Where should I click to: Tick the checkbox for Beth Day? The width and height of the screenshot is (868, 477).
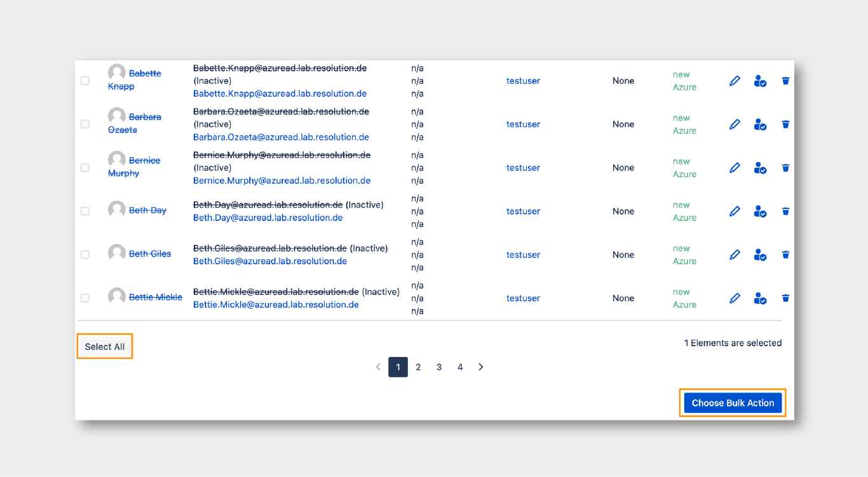[85, 211]
